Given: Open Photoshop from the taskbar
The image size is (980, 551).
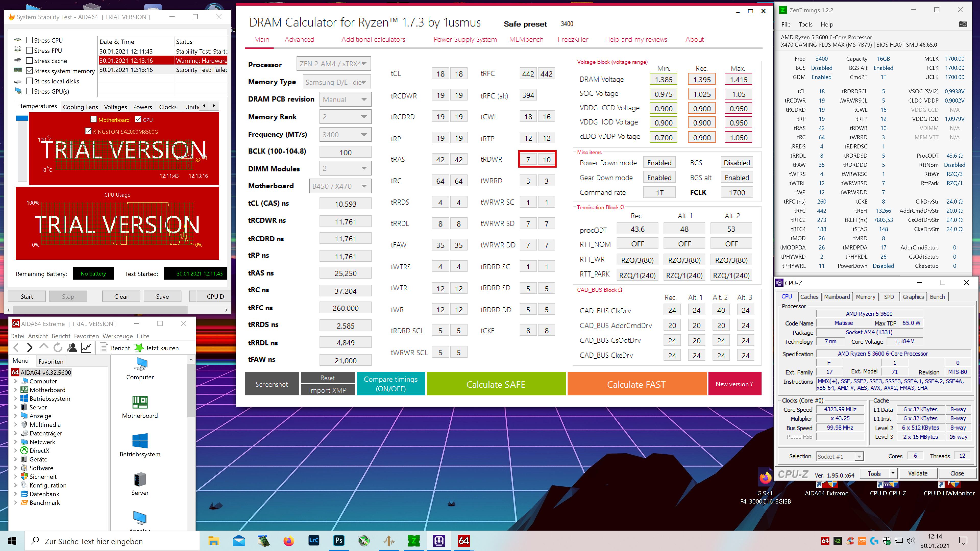Looking at the screenshot, I should click(x=338, y=541).
